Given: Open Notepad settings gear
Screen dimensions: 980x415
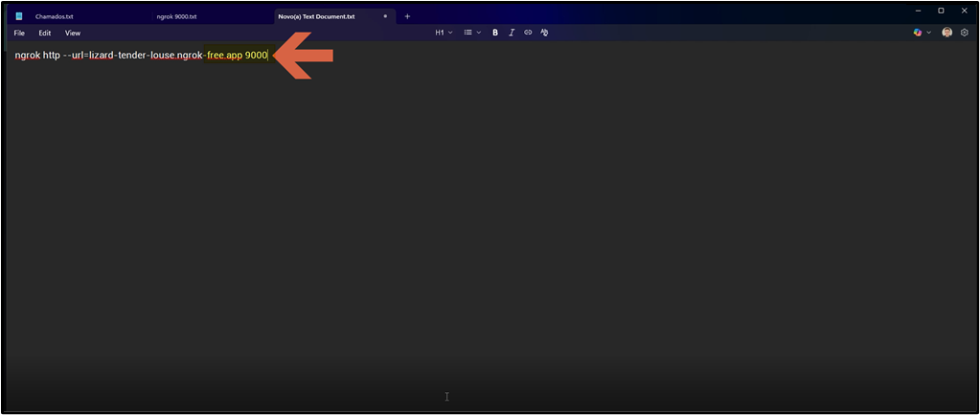Looking at the screenshot, I should point(965,33).
